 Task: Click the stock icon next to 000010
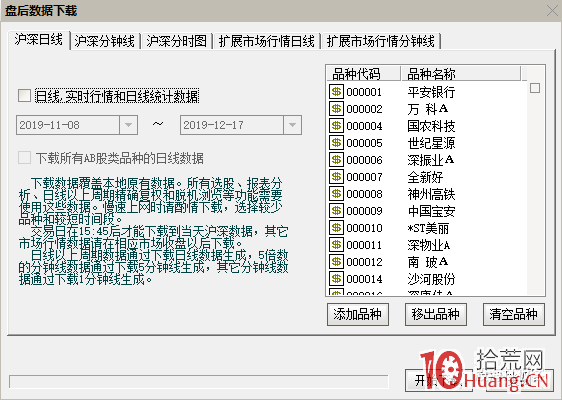(x=336, y=228)
